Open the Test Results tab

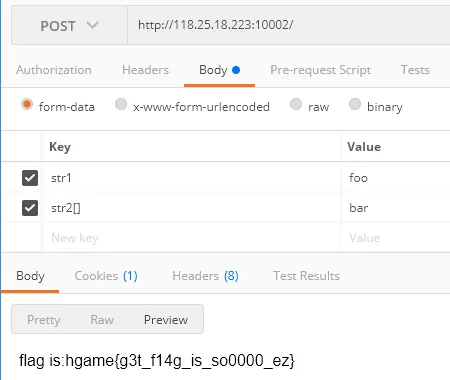click(x=306, y=276)
